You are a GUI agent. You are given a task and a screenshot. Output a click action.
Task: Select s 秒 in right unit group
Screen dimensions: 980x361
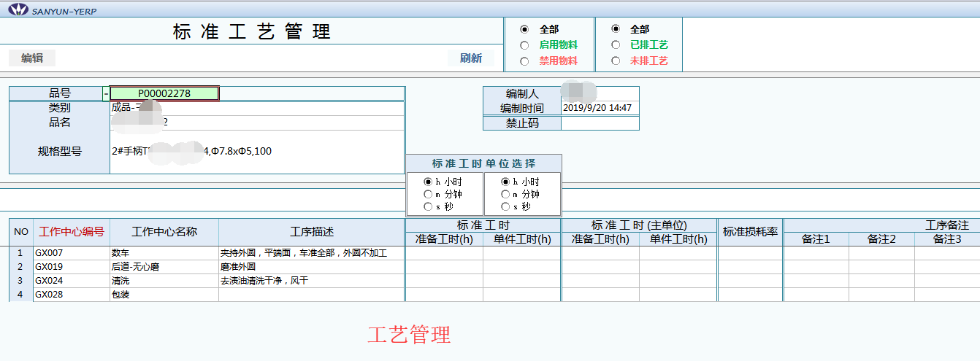point(505,206)
